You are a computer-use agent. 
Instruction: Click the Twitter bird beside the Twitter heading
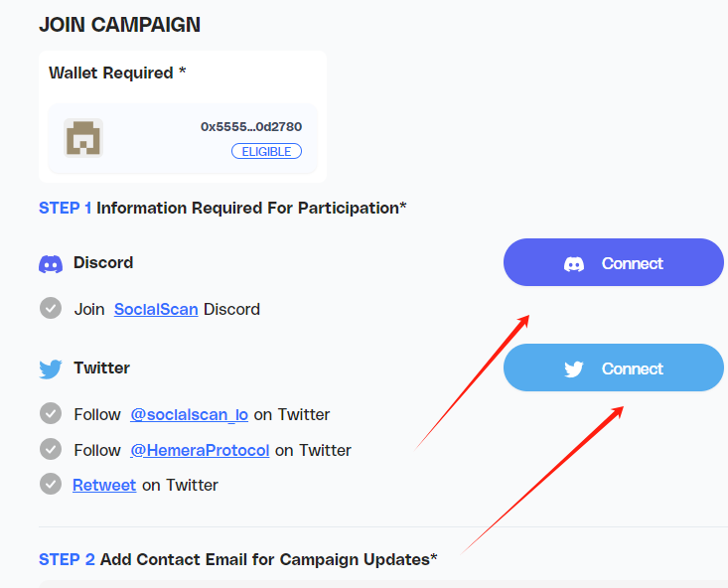tap(51, 368)
